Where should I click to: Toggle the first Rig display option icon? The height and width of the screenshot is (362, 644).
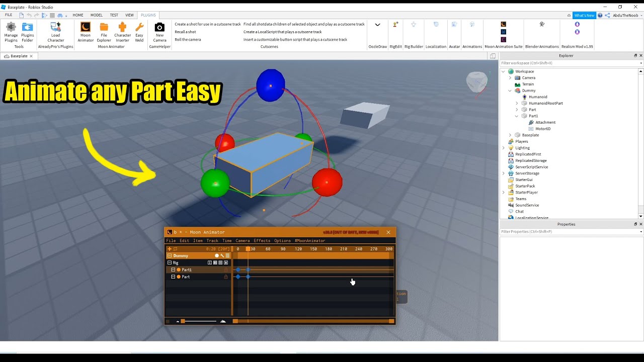210,263
